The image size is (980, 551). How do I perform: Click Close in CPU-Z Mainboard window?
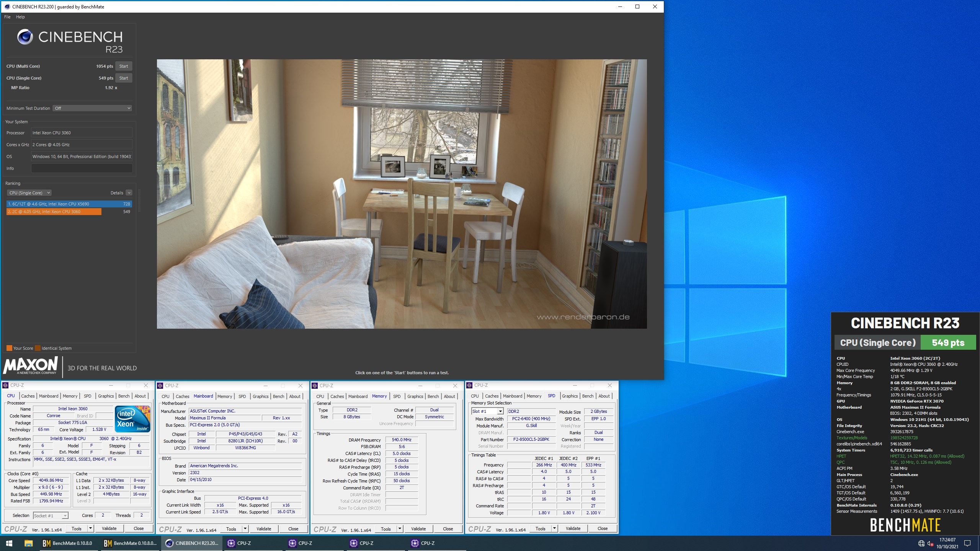[293, 529]
